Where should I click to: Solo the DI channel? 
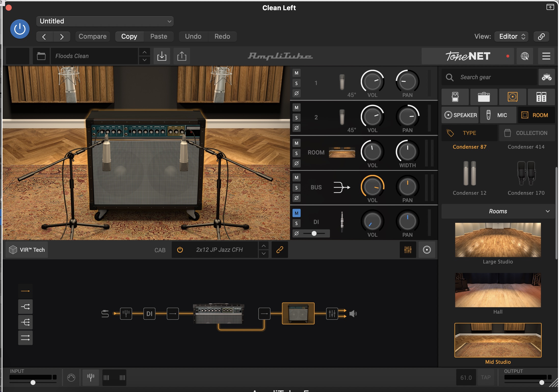coord(296,223)
